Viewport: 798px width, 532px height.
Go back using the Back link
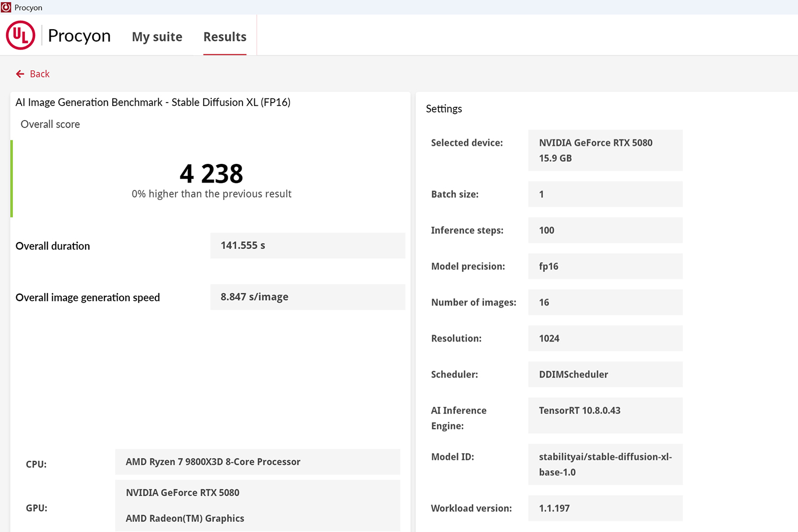click(39, 74)
